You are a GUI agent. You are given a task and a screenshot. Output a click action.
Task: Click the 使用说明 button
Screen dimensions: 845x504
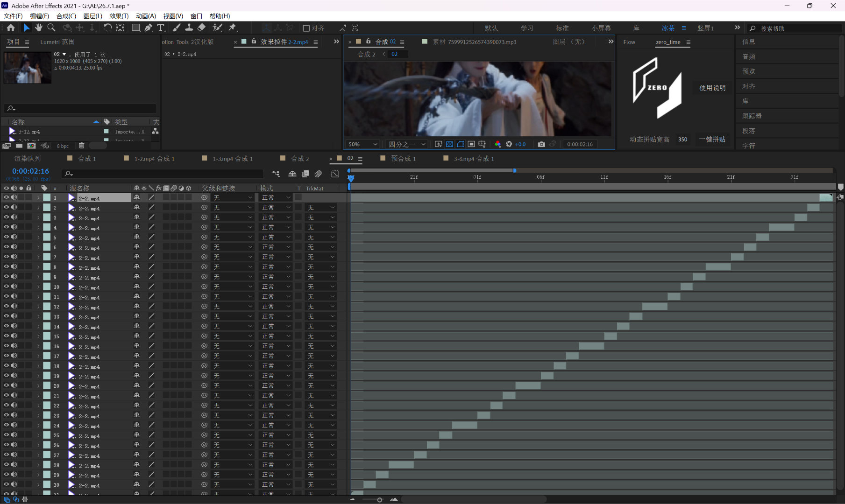[712, 88]
